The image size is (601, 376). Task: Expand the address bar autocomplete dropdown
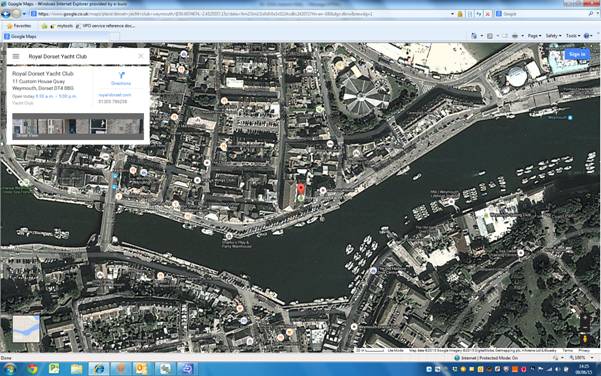click(452, 14)
